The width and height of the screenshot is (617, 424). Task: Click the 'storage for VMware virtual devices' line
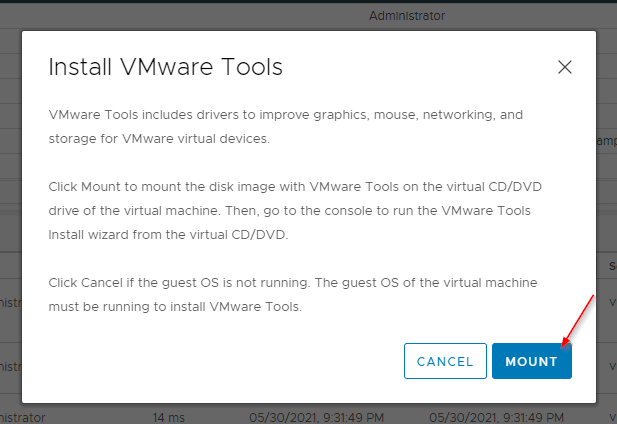click(x=159, y=139)
